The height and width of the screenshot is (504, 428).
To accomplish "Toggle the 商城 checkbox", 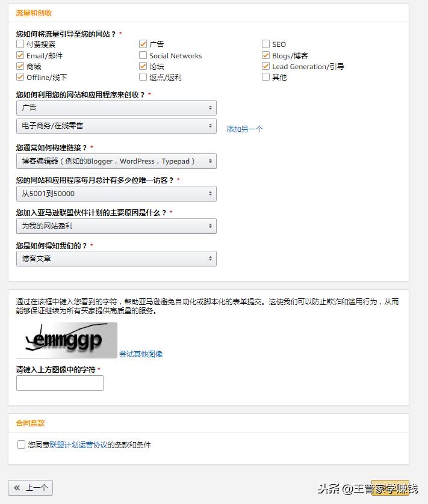I will 20,66.
